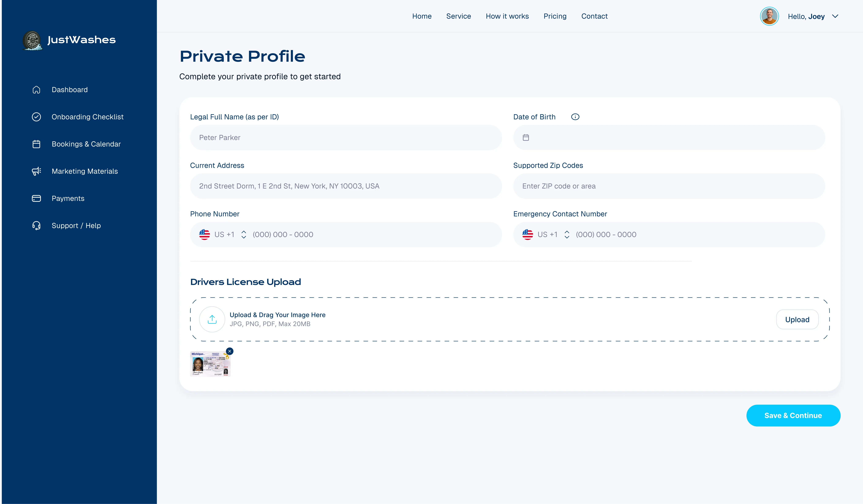863x504 pixels.
Task: Open the Service navigation link
Action: pos(459,16)
